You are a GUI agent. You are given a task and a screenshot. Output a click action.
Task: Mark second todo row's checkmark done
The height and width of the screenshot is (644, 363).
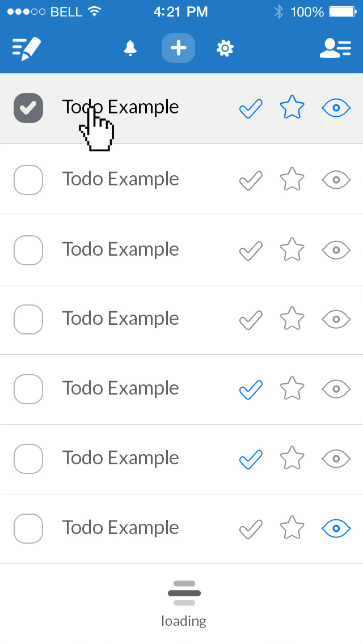coord(251,180)
